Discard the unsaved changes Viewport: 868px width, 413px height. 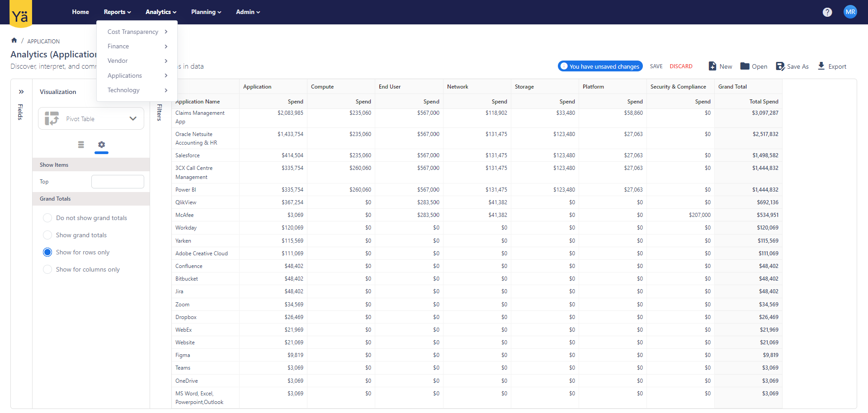(681, 66)
